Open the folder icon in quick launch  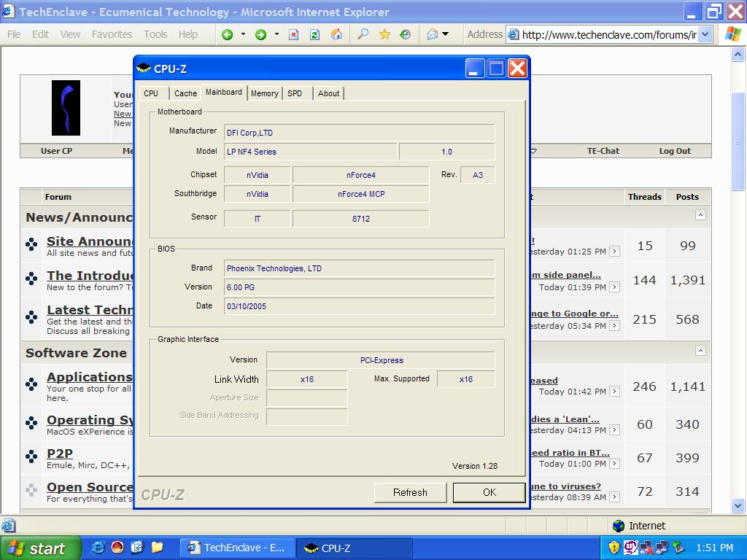pos(158,548)
